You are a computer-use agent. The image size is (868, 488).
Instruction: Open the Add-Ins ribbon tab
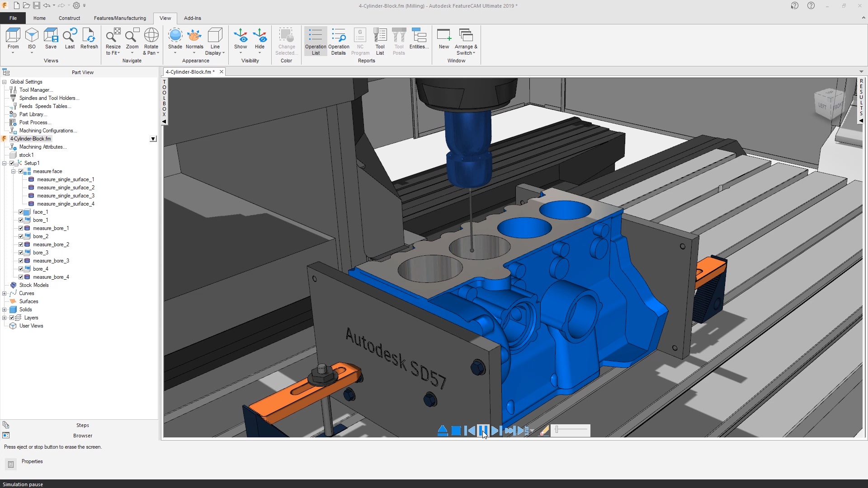pyautogui.click(x=193, y=18)
